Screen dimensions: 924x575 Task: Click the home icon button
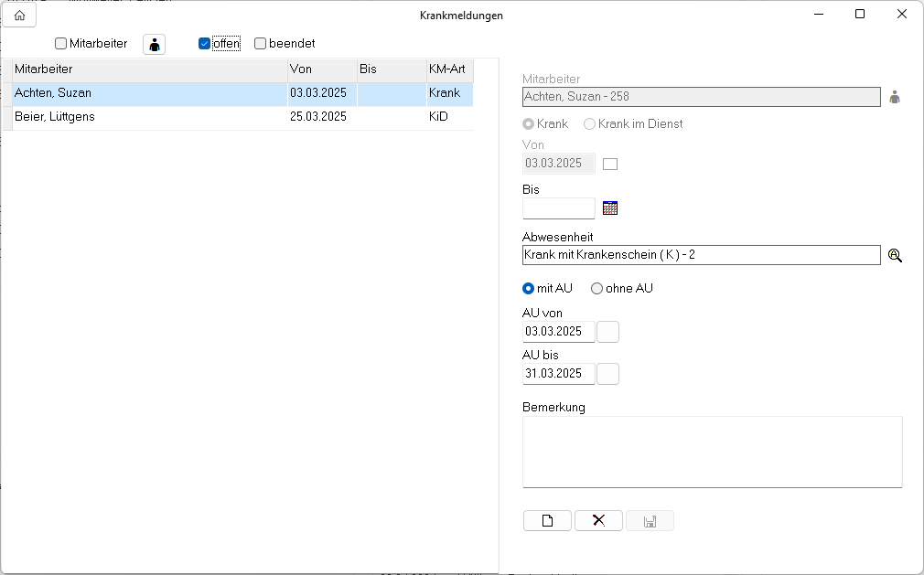(19, 16)
